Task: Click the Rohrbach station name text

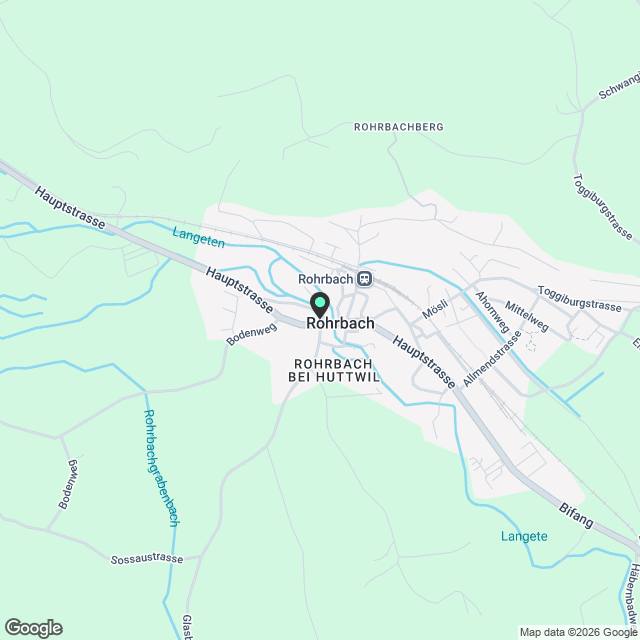Action: (x=325, y=279)
